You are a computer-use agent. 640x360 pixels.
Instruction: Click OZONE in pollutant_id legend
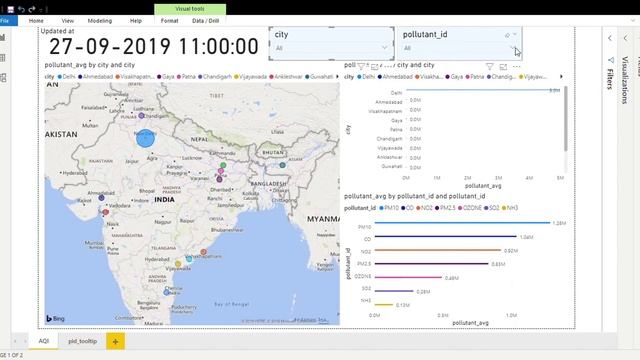pos(470,208)
